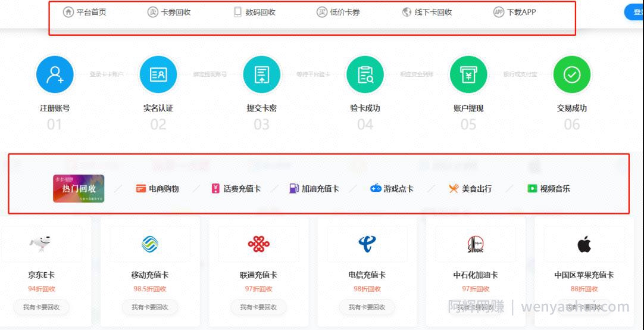Click the 94折回收 rate text

click(42, 289)
